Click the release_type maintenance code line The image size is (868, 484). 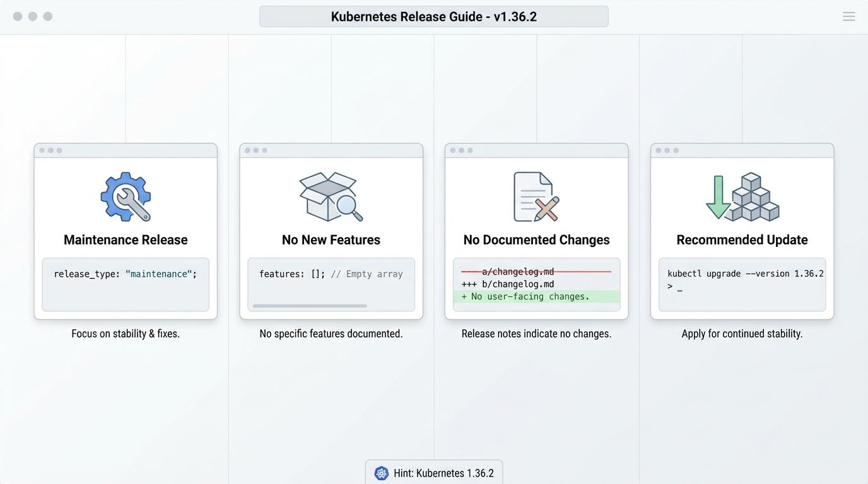tap(126, 274)
